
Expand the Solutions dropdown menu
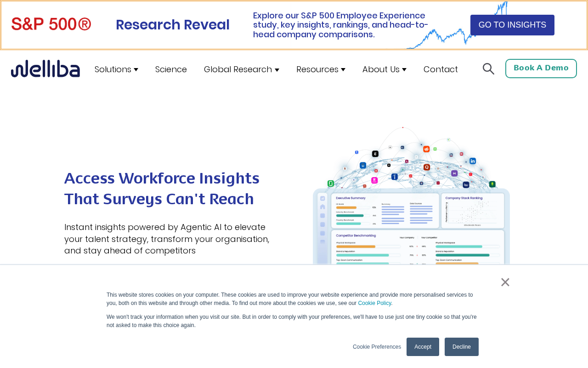coord(116,69)
